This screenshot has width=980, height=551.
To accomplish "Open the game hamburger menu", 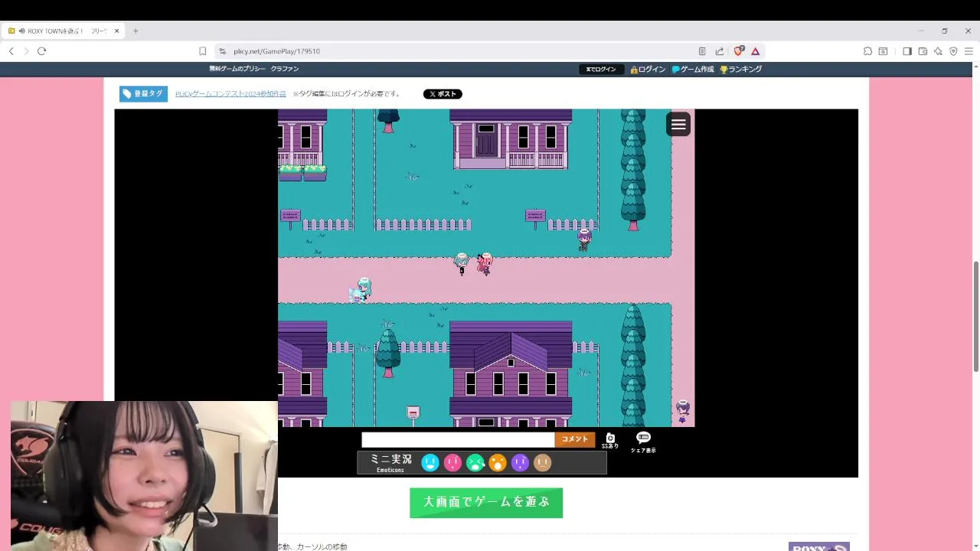I will pos(678,124).
